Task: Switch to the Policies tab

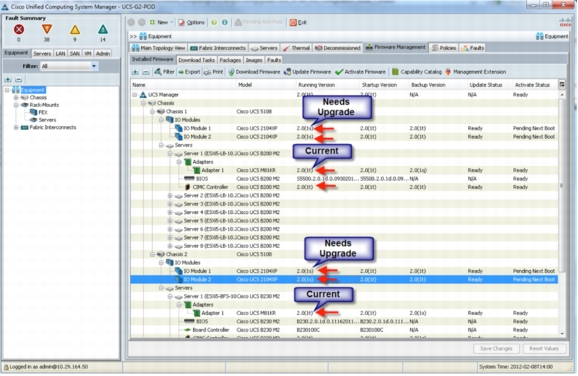Action: pyautogui.click(x=444, y=48)
